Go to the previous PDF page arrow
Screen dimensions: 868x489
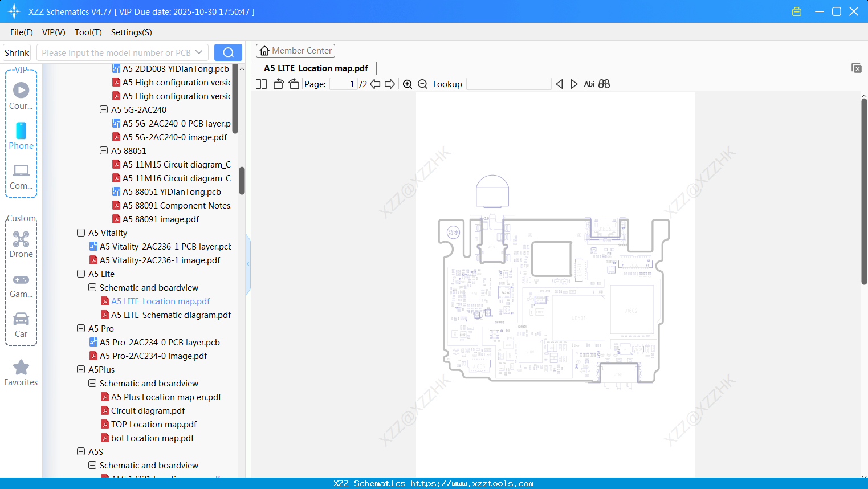point(376,84)
